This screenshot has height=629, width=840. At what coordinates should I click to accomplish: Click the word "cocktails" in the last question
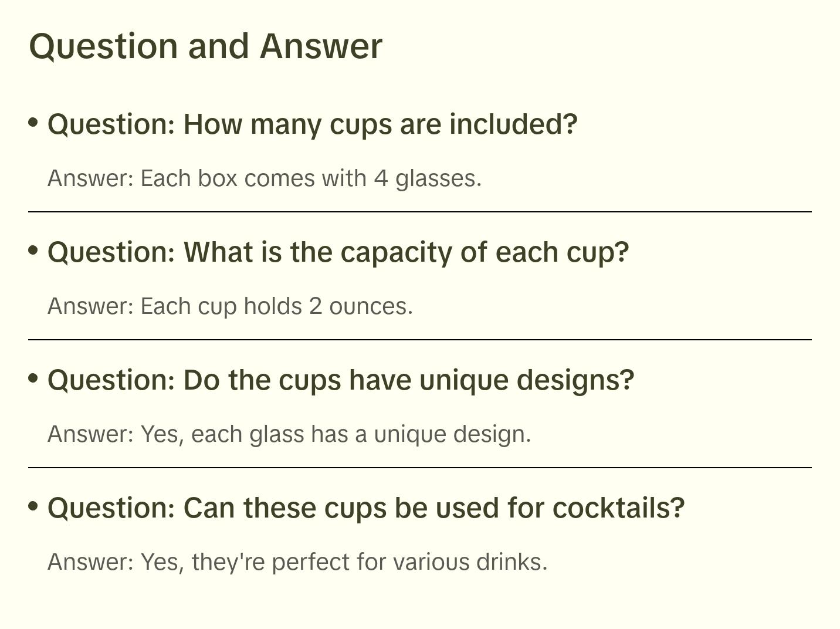click(618, 508)
